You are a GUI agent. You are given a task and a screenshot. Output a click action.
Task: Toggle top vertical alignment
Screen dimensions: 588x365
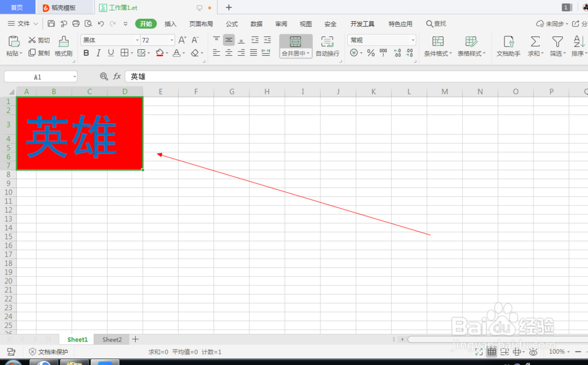(216, 40)
